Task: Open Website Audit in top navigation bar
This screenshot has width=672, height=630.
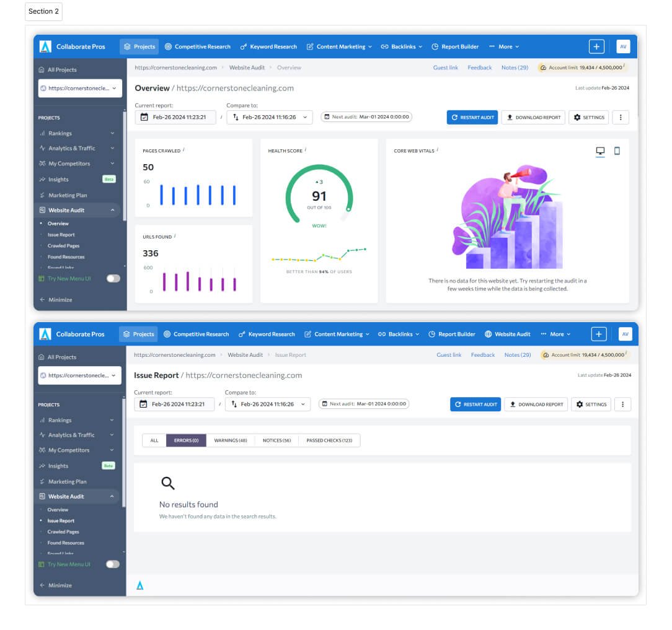Action: 507,334
